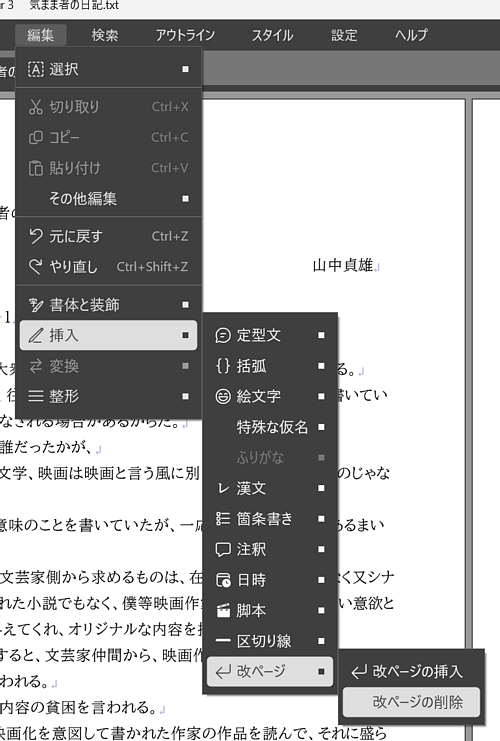Open the スタイル menu

[x=272, y=35]
